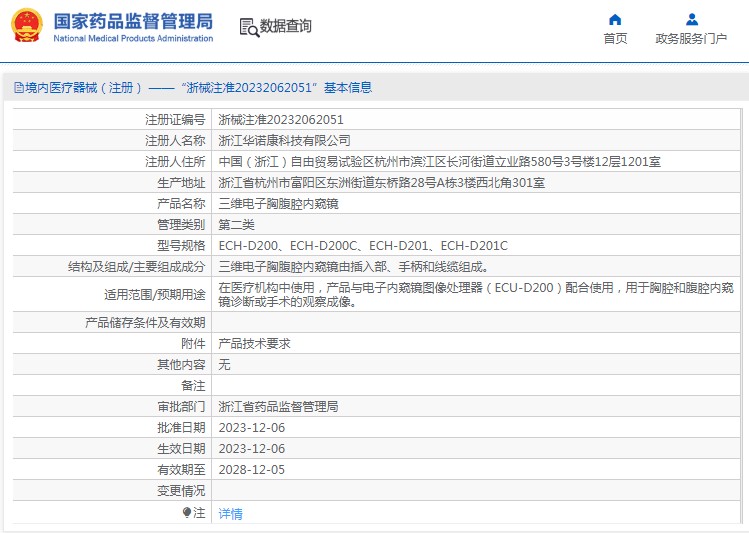
Task: Select the 2023-12-06 date in the 生效日期 row
Action: coord(252,448)
